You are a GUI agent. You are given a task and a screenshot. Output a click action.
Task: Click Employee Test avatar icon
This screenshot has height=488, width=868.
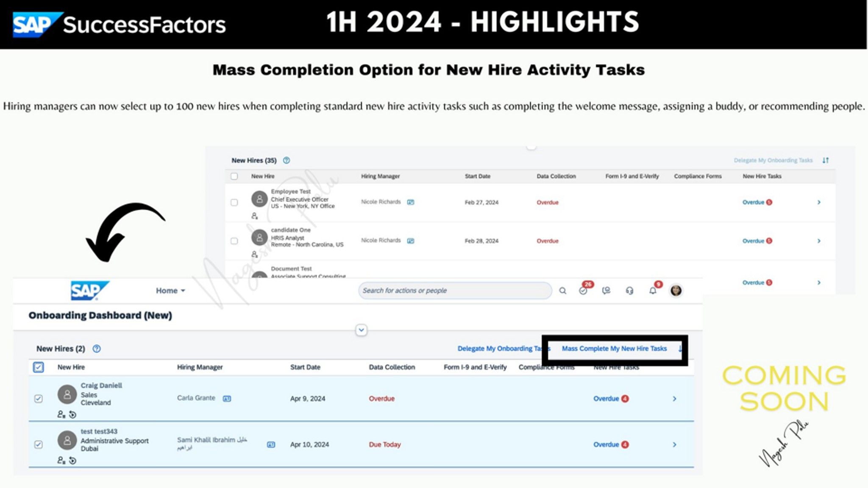(x=259, y=199)
